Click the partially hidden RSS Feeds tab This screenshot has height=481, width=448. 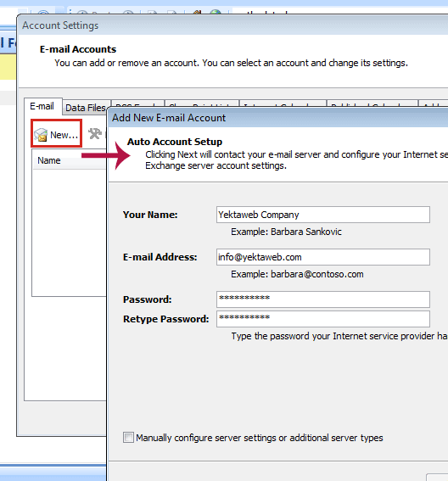pyautogui.click(x=137, y=103)
